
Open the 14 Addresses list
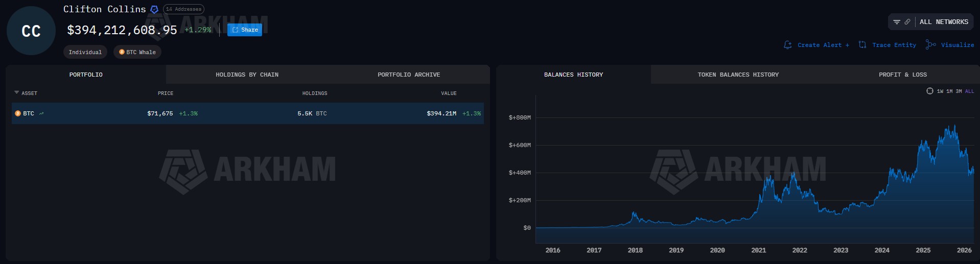point(183,9)
